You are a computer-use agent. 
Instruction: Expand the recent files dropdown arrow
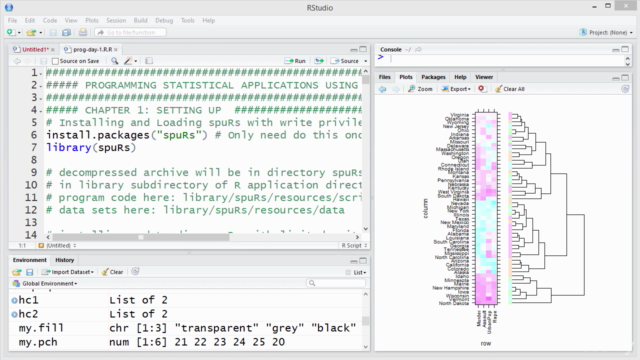40,33
